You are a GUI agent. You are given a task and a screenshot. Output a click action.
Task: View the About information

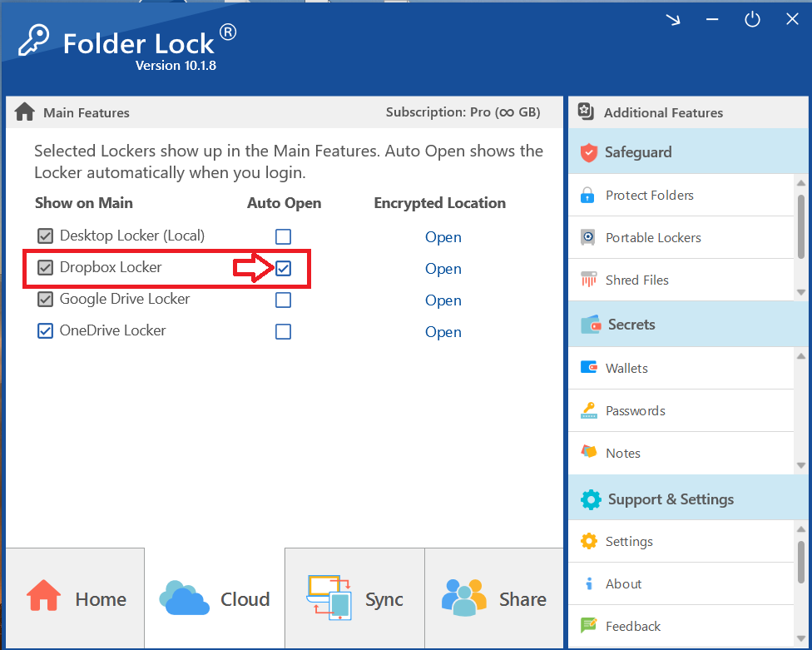(624, 583)
